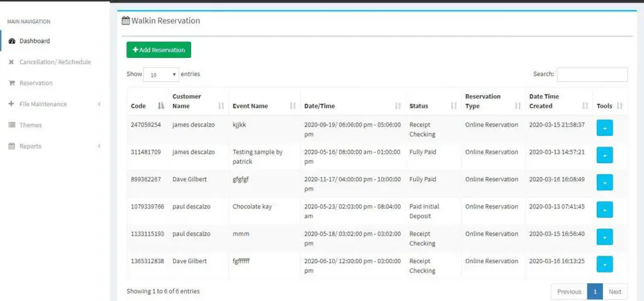
Task: Open Tools dropdown for reservation 247059254
Action: pyautogui.click(x=604, y=128)
